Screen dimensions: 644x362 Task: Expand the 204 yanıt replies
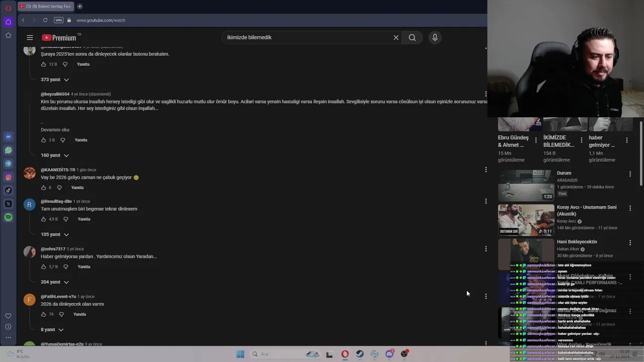click(55, 282)
